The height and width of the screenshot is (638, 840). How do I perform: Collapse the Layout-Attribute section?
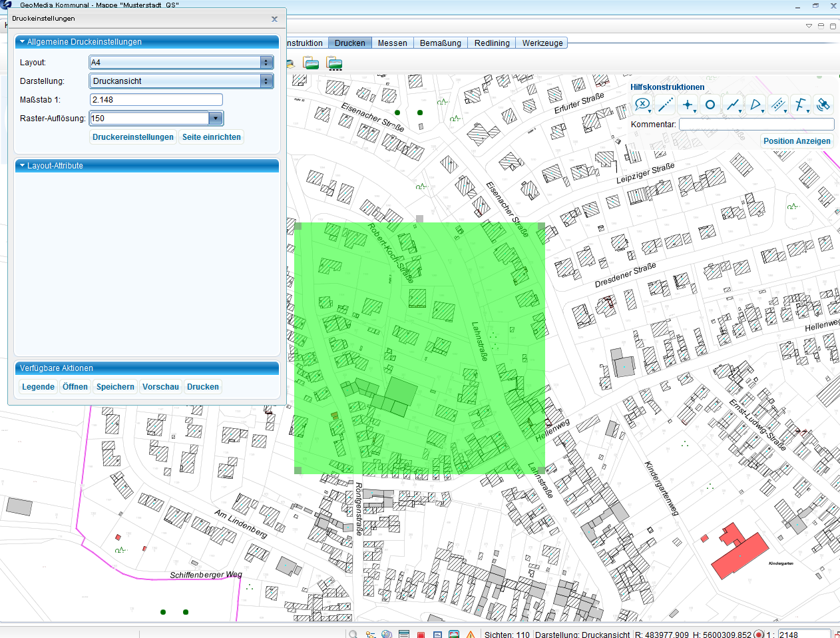22,166
